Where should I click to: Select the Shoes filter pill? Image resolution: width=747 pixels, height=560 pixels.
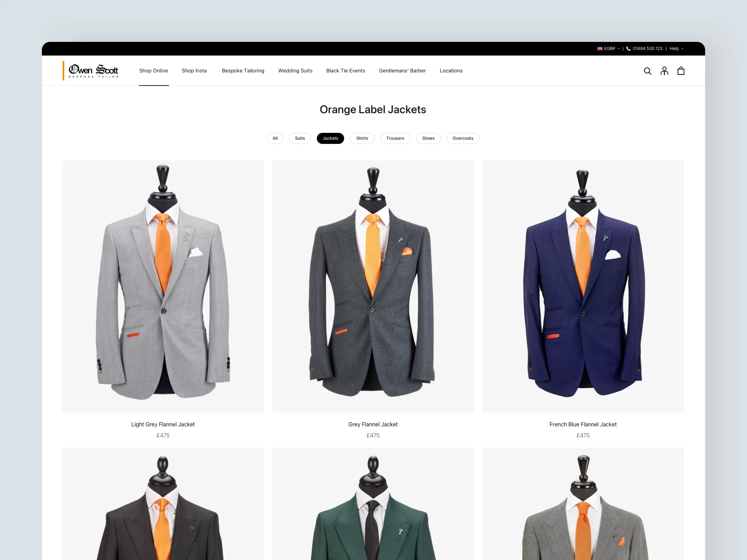pyautogui.click(x=428, y=138)
